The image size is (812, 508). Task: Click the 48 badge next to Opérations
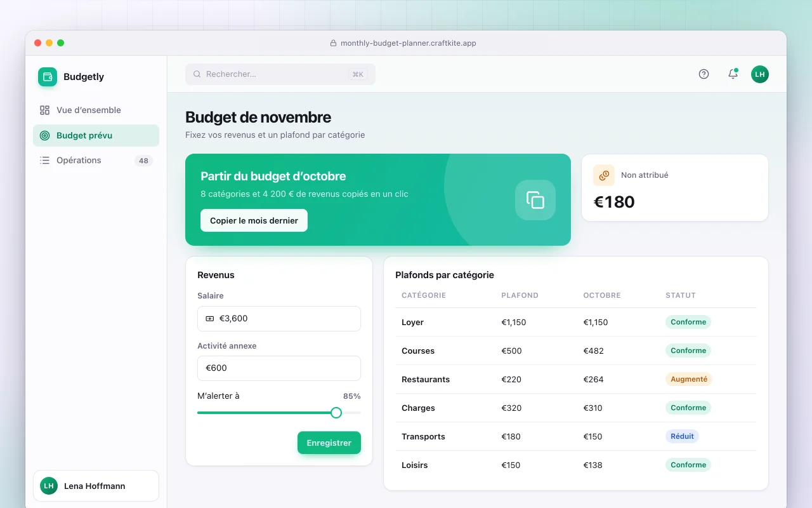pyautogui.click(x=143, y=161)
